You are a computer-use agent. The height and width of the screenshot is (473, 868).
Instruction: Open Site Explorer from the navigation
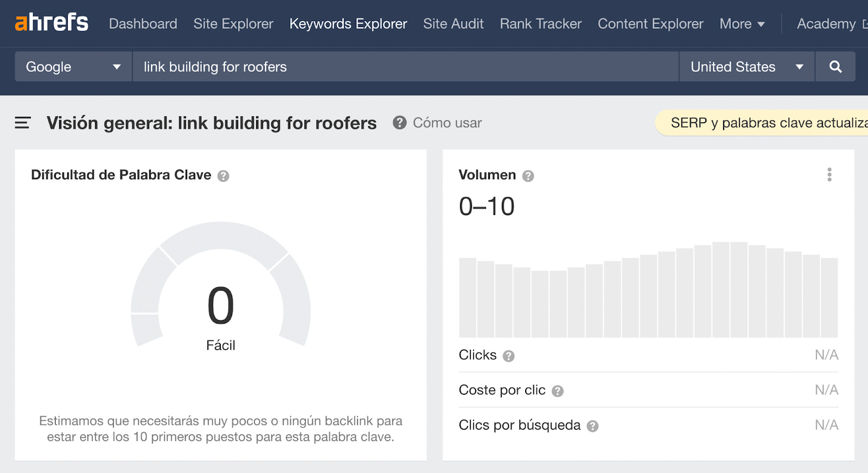[233, 24]
